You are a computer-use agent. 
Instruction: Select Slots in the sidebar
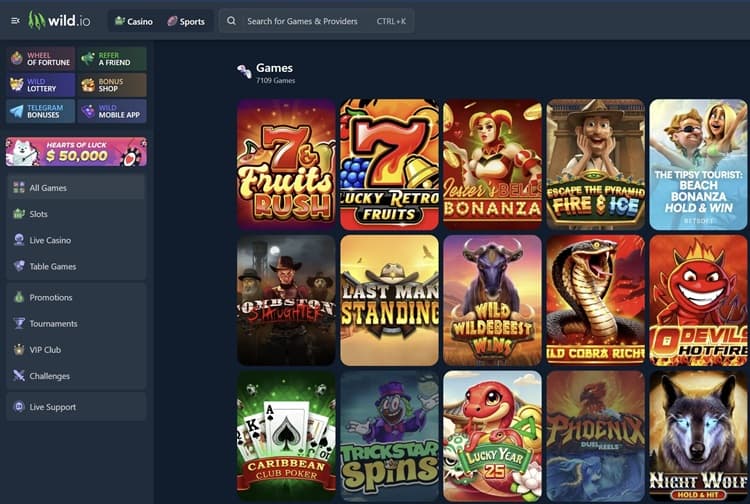pyautogui.click(x=76, y=214)
